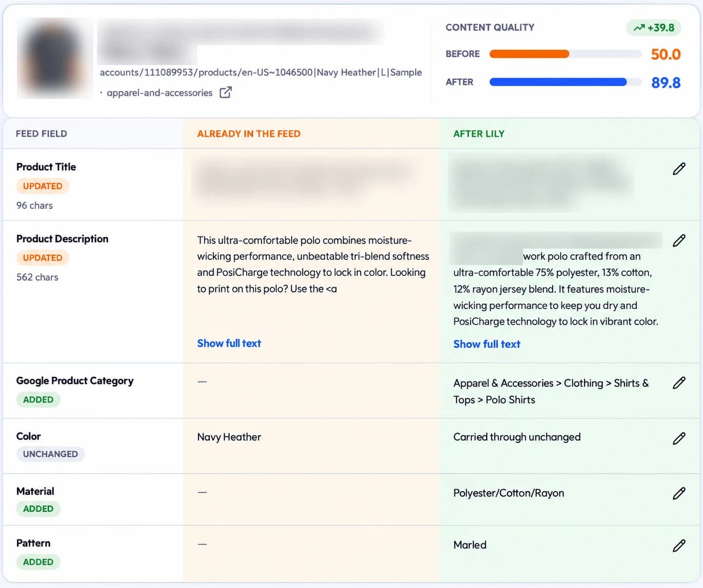Click the Marled pattern value

tap(470, 545)
